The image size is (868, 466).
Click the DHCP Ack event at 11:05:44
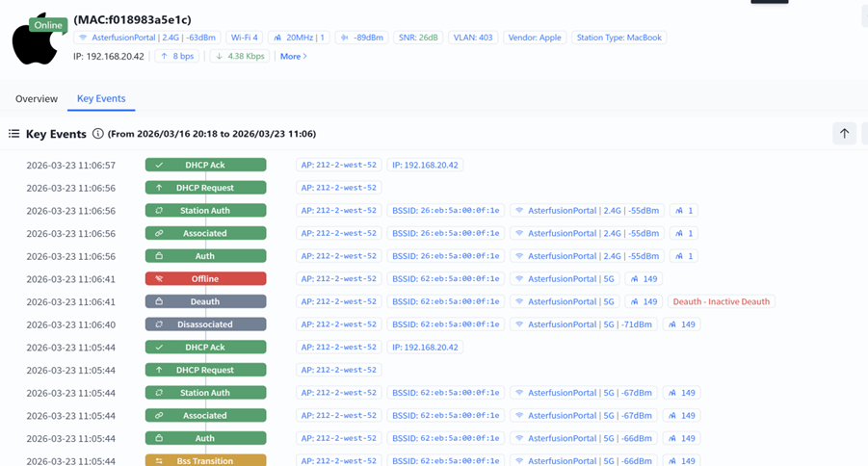click(205, 347)
